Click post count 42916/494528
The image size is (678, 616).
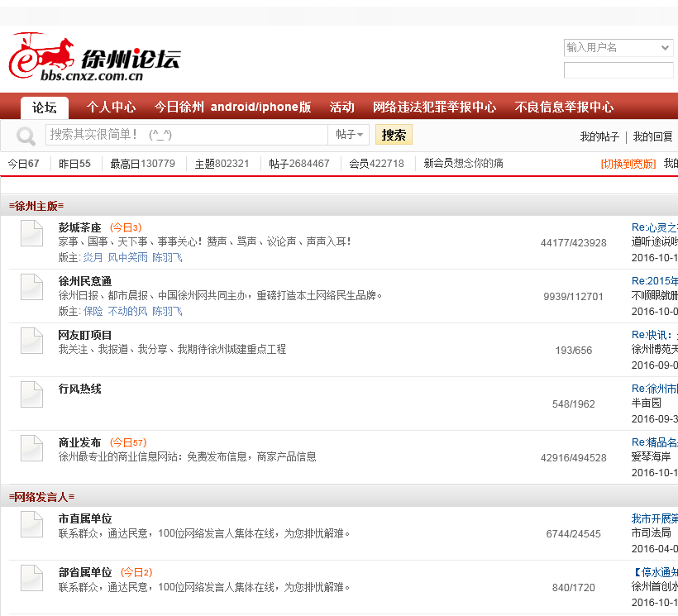pos(573,458)
